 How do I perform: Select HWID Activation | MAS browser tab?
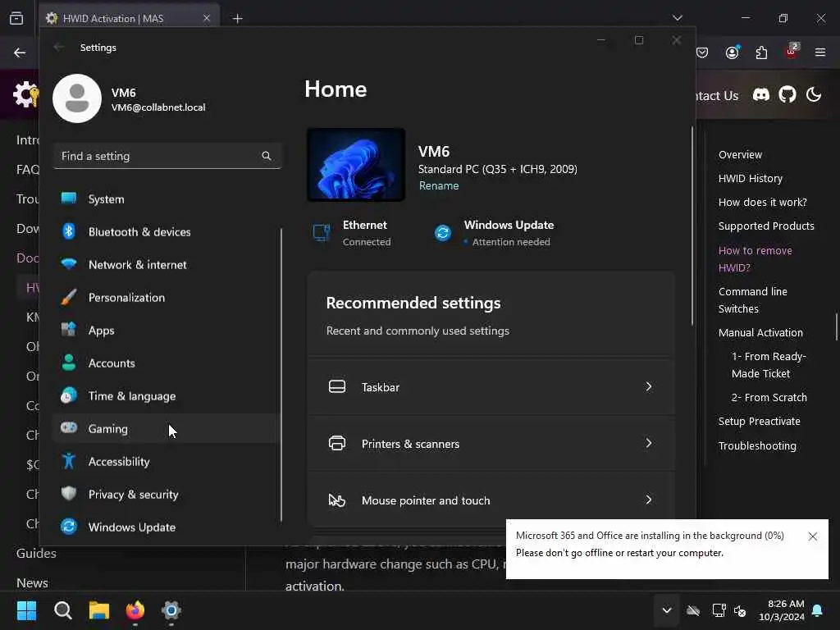[129, 18]
